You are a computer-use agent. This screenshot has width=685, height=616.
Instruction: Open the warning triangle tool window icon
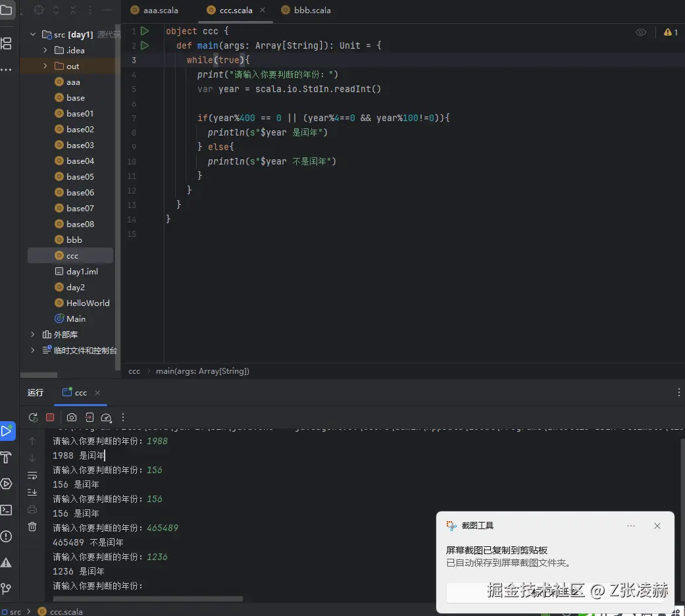click(x=6, y=562)
